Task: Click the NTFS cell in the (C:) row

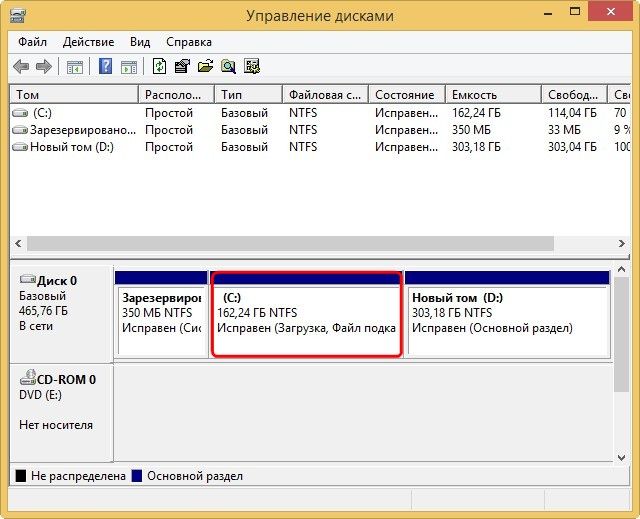Action: (x=303, y=113)
